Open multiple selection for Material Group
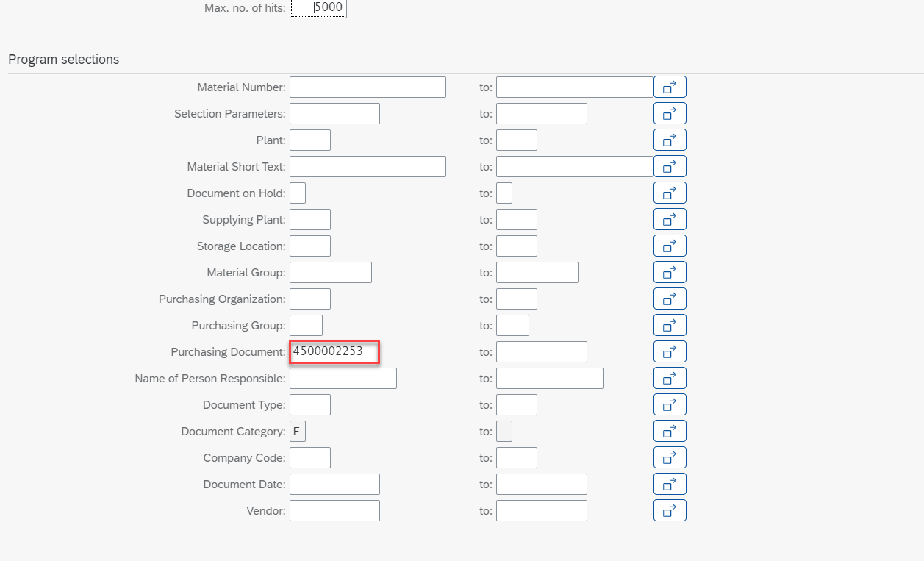This screenshot has width=924, height=561. [x=670, y=272]
